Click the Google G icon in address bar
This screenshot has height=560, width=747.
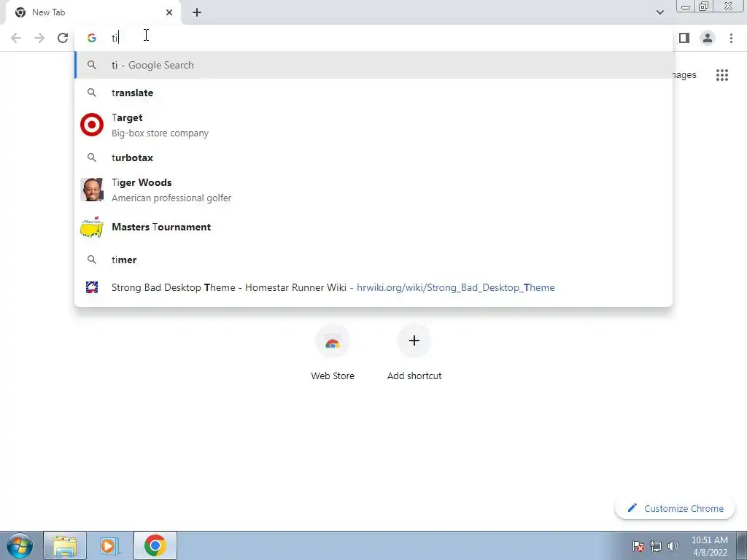coord(91,38)
